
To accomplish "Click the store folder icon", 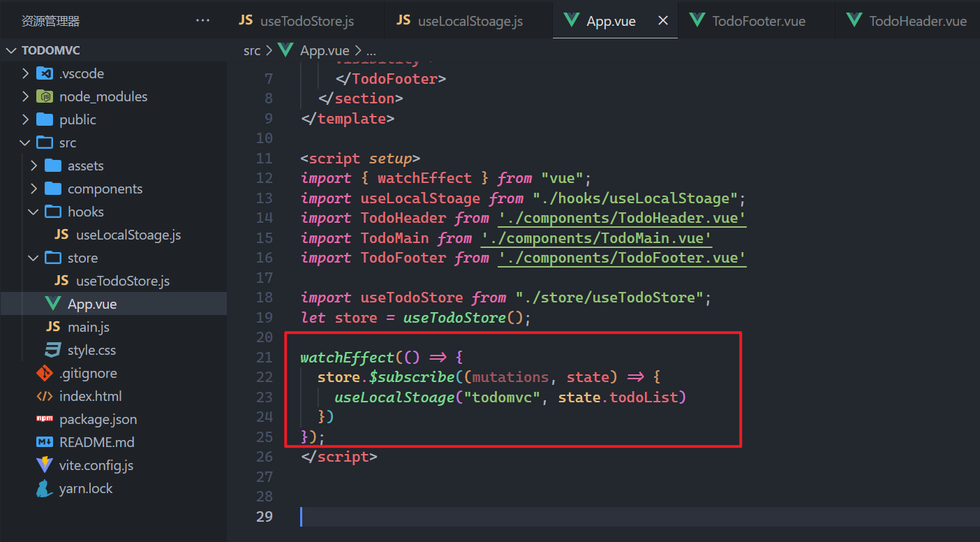I will (x=53, y=258).
